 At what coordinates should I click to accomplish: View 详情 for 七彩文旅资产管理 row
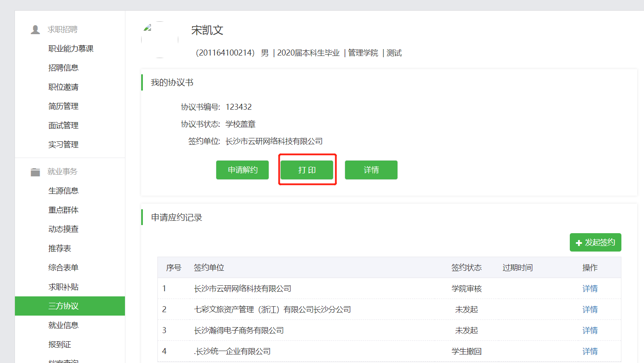[x=590, y=310]
